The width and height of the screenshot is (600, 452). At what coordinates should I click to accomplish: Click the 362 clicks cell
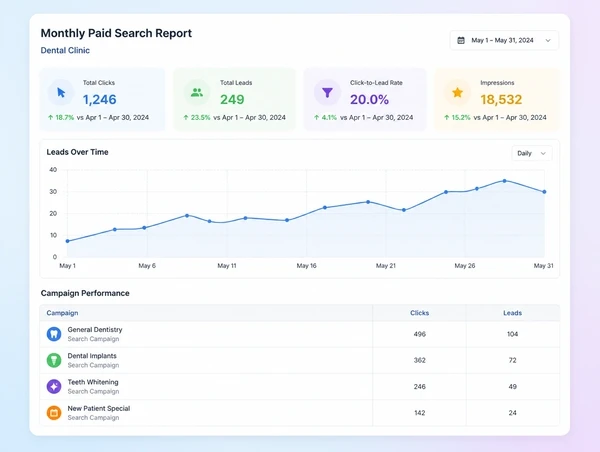point(419,361)
